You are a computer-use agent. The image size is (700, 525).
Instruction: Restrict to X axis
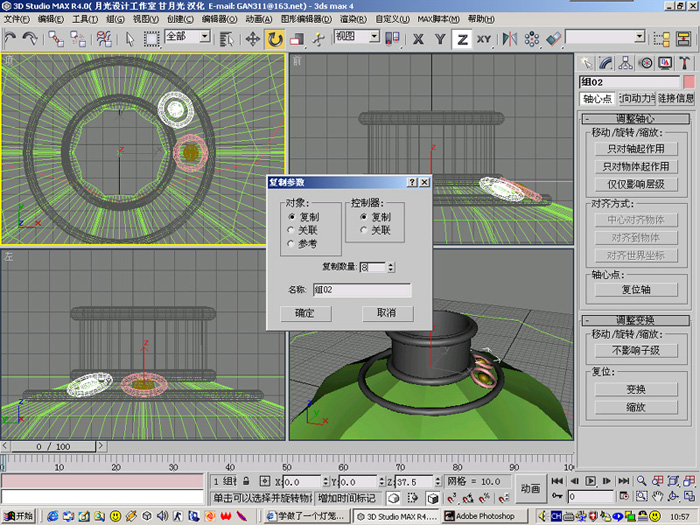tap(418, 39)
